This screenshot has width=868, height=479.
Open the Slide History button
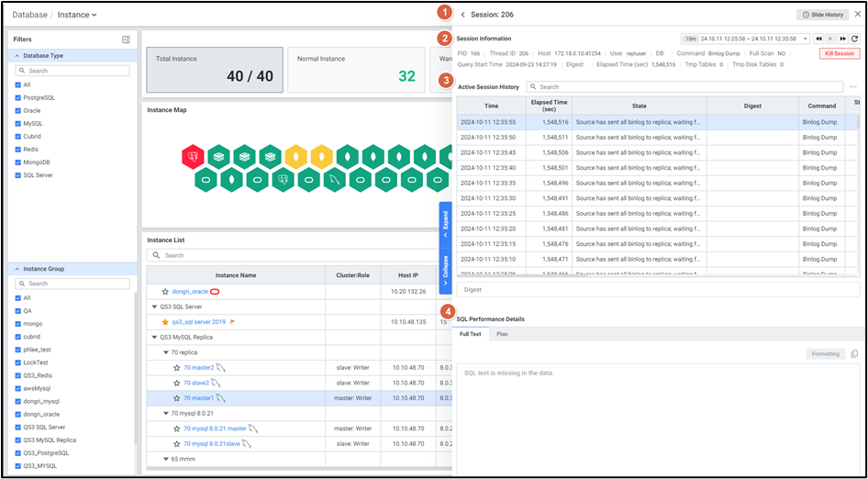point(821,15)
